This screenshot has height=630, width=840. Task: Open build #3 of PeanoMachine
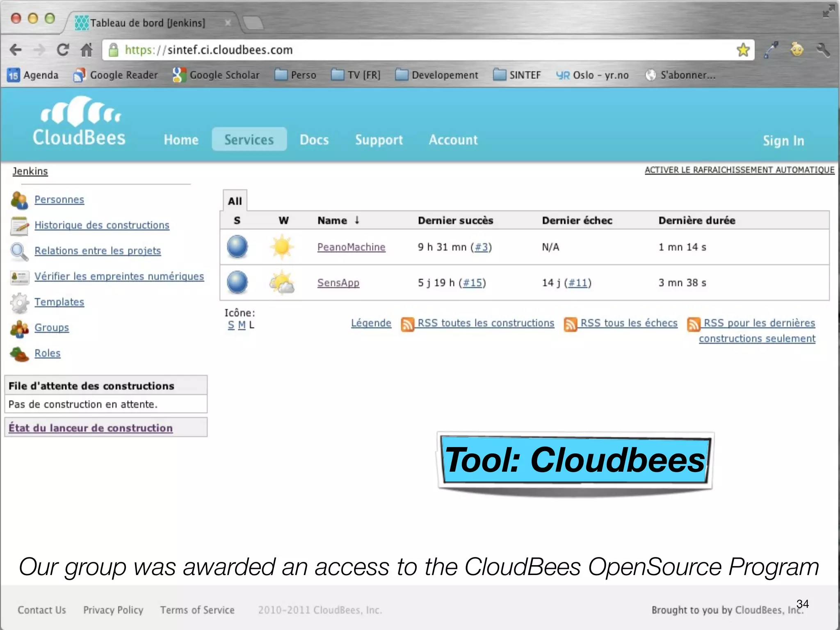coord(481,247)
